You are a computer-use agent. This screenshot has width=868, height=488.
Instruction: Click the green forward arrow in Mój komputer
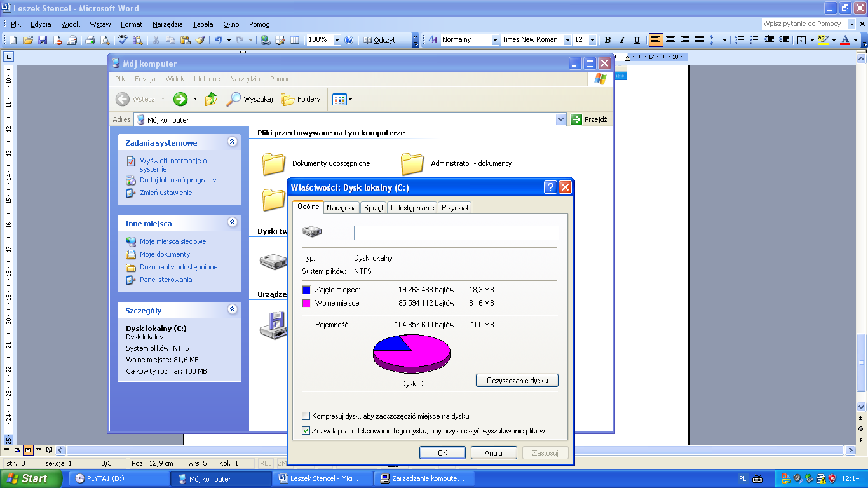pyautogui.click(x=180, y=99)
